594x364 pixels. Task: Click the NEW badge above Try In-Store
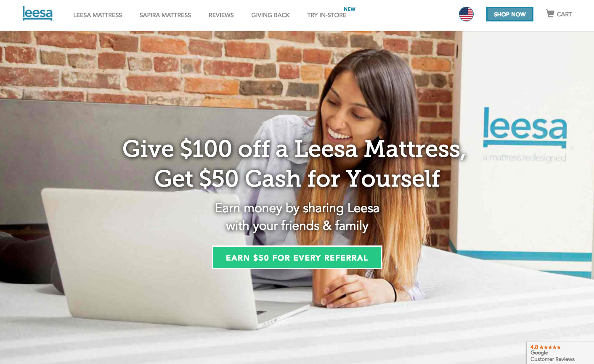coord(350,9)
